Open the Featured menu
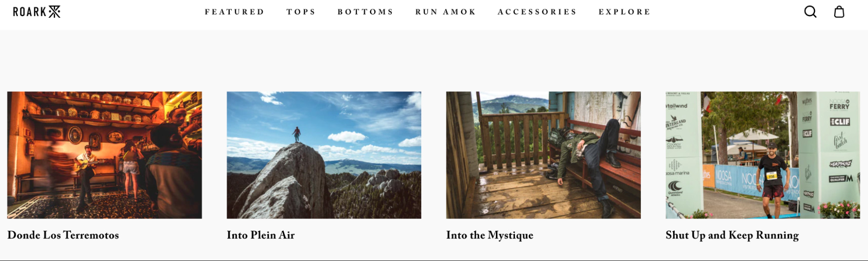This screenshot has height=261, width=868. coord(234,12)
